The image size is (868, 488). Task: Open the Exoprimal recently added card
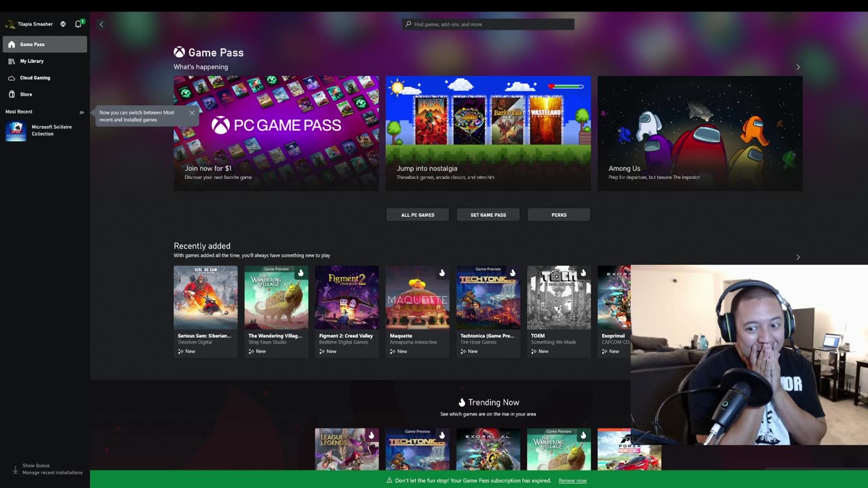(x=614, y=311)
